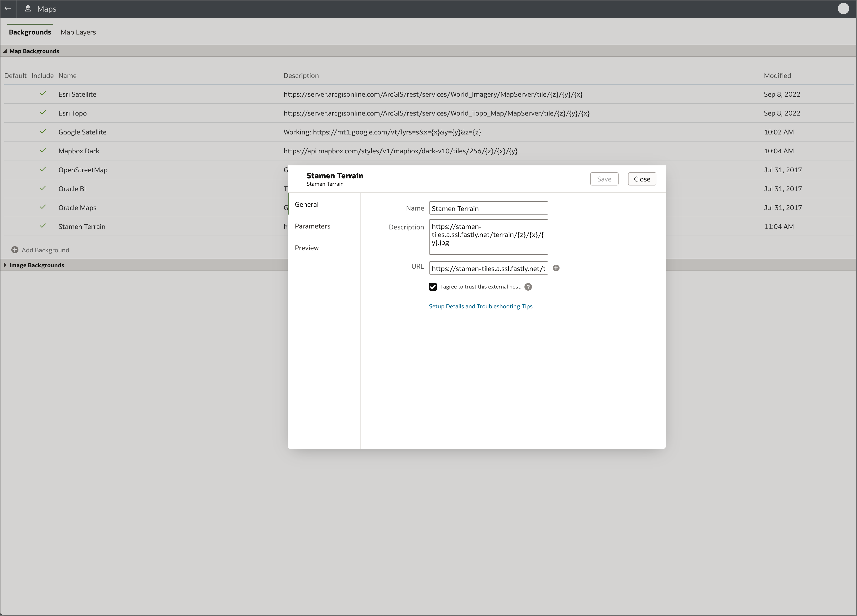Image resolution: width=857 pixels, height=616 pixels.
Task: Close the Stamen Terrain dialog
Action: (x=642, y=179)
